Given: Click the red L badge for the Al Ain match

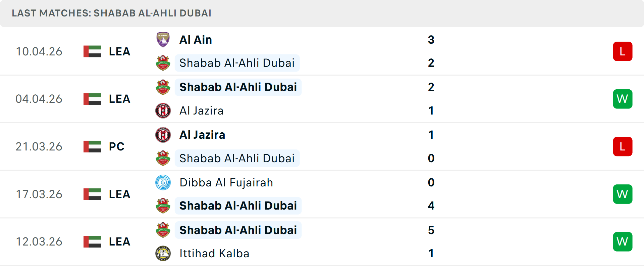Looking at the screenshot, I should (623, 51).
